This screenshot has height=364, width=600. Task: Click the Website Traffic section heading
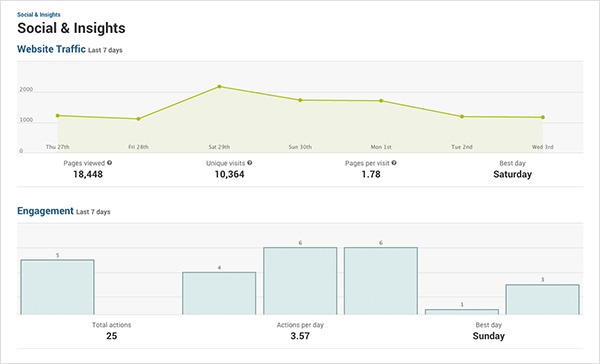click(x=51, y=49)
